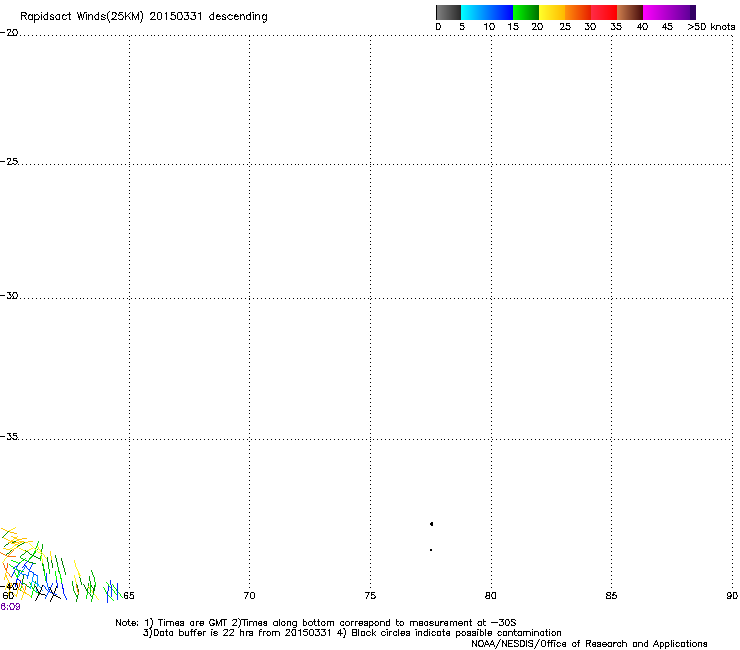Image resolution: width=740 pixels, height=650 pixels.
Task: Select the '-35' latitude axis label
Action: coord(9,436)
